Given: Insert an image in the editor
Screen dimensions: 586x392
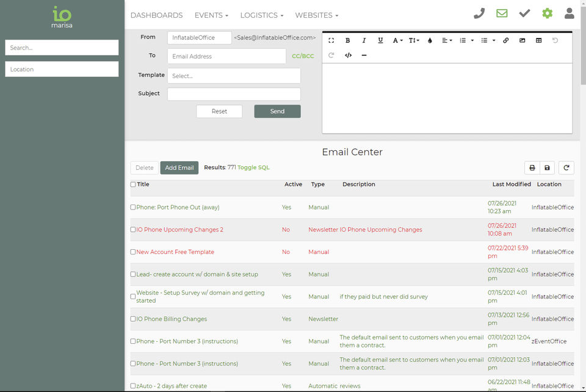Looking at the screenshot, I should (x=522, y=40).
